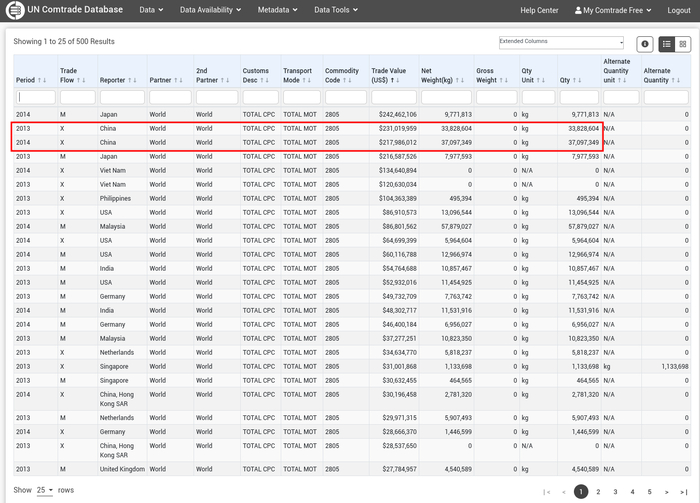Click the Help Center link
The height and width of the screenshot is (503, 700).
click(x=539, y=10)
